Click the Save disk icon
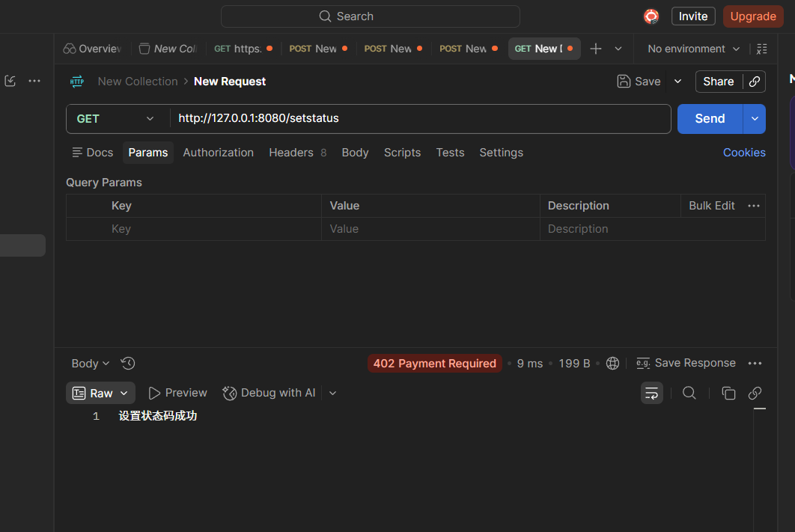The width and height of the screenshot is (795, 532). click(x=624, y=82)
